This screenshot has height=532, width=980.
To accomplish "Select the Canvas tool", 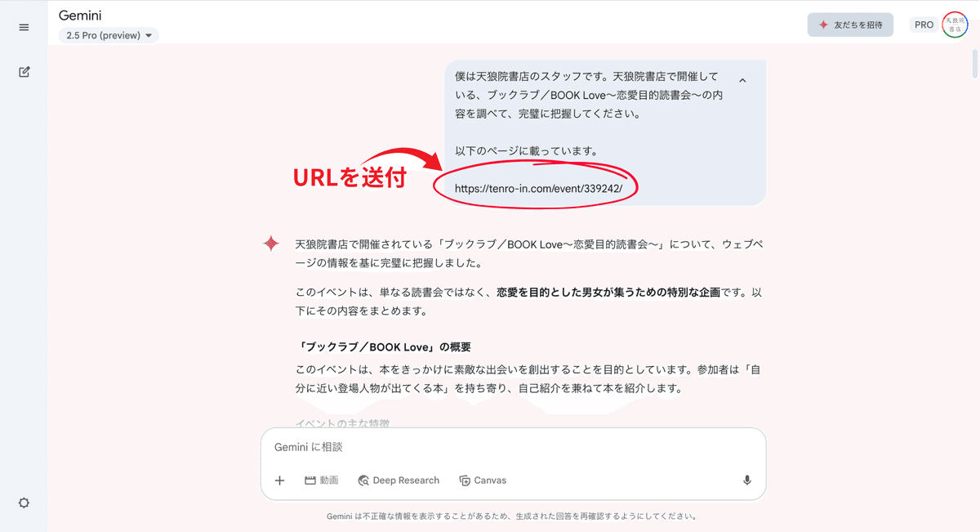I will 483,481.
